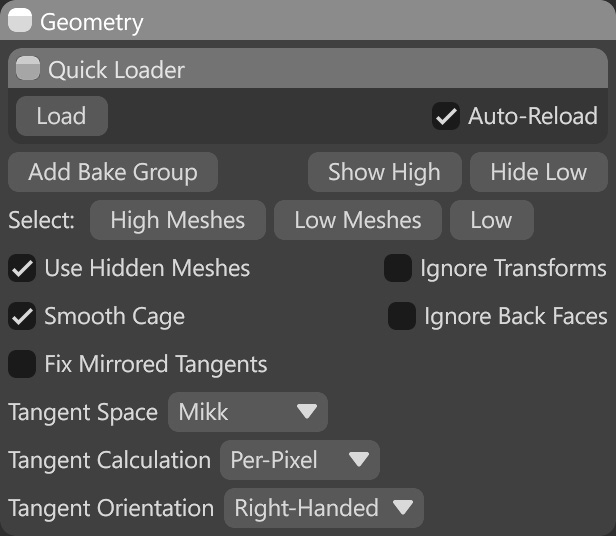Open the Tangent Calculation Per-Pixel dropdown
This screenshot has height=536, width=616.
(299, 460)
